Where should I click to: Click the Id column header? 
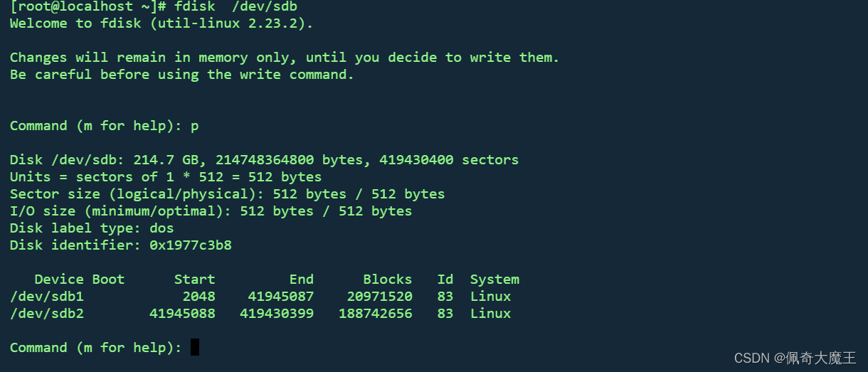[445, 280]
